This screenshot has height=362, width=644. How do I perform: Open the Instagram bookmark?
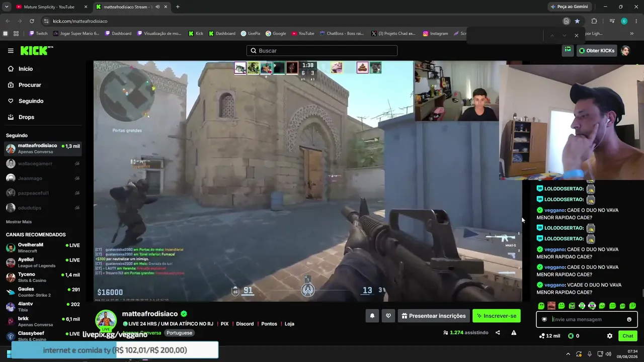tap(435, 34)
